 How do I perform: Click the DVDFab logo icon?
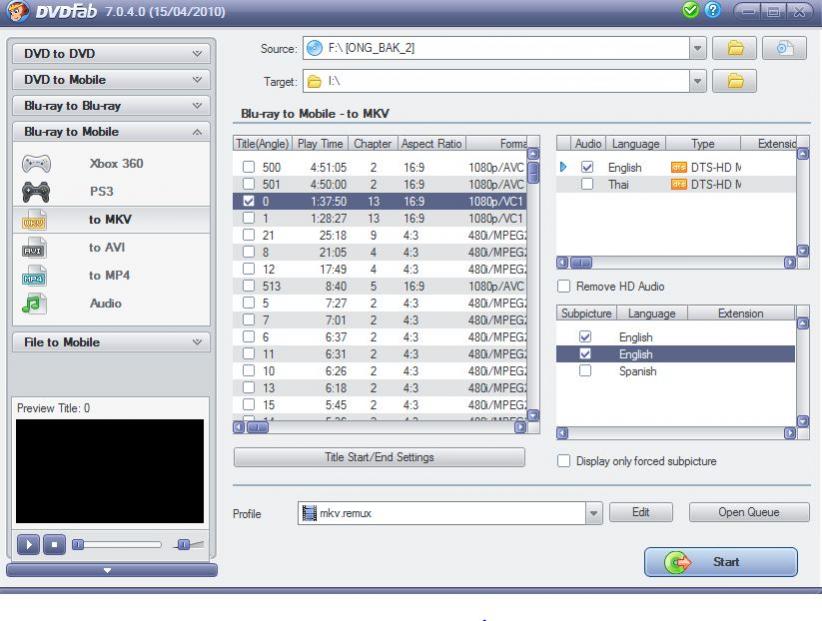click(x=17, y=11)
